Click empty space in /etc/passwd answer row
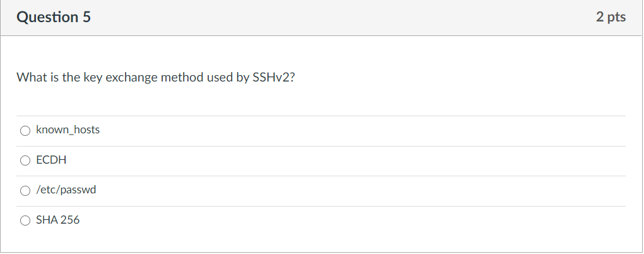 click(x=361, y=191)
